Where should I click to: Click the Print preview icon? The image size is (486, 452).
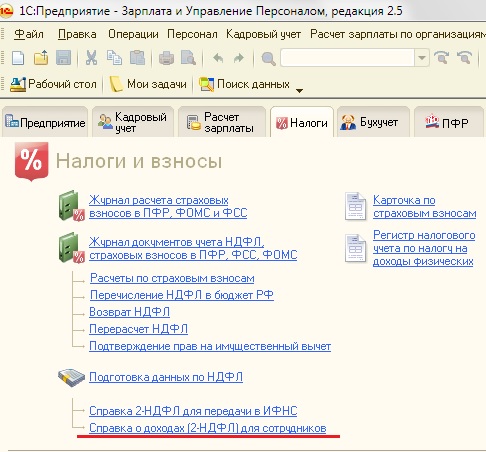click(188, 58)
